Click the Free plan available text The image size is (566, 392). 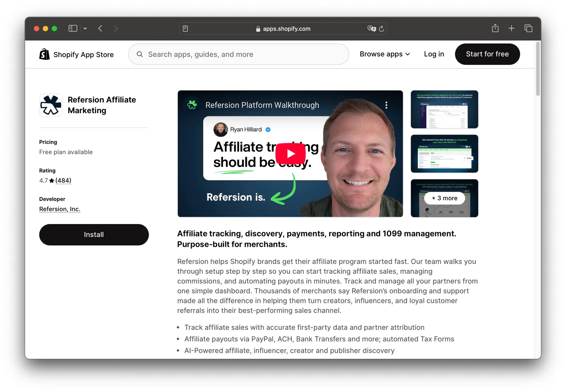coord(66,152)
